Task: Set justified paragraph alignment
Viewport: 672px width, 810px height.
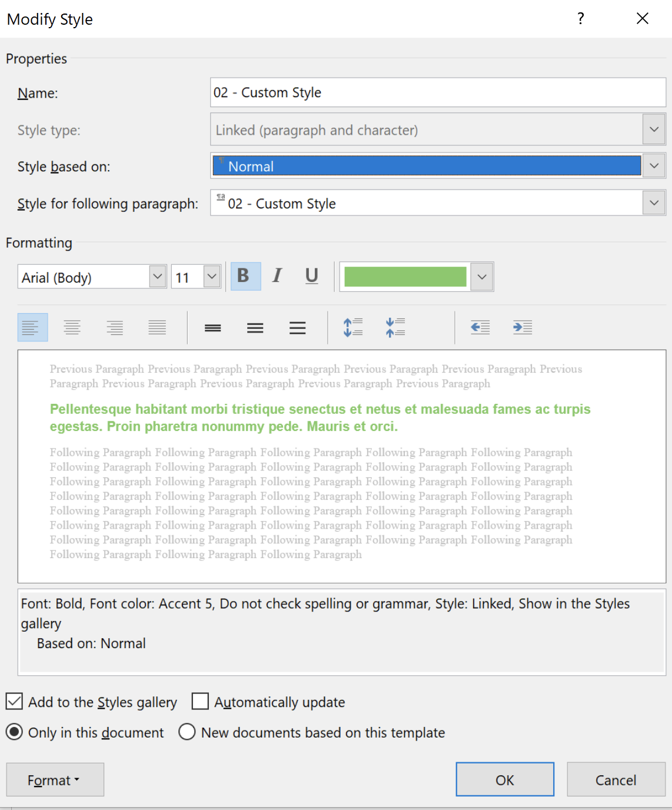Action: [157, 328]
